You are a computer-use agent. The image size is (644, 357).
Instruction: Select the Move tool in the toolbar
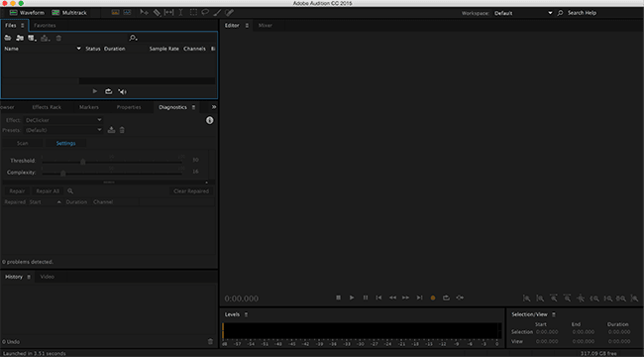144,12
